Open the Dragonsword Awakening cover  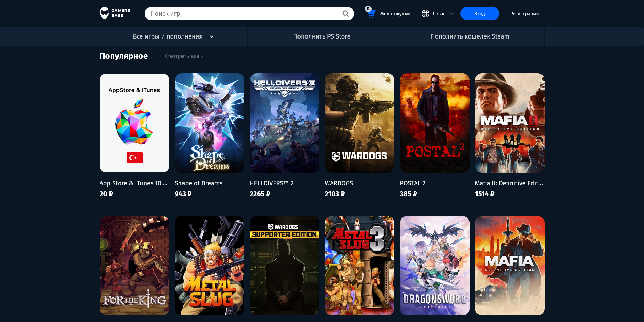435,266
